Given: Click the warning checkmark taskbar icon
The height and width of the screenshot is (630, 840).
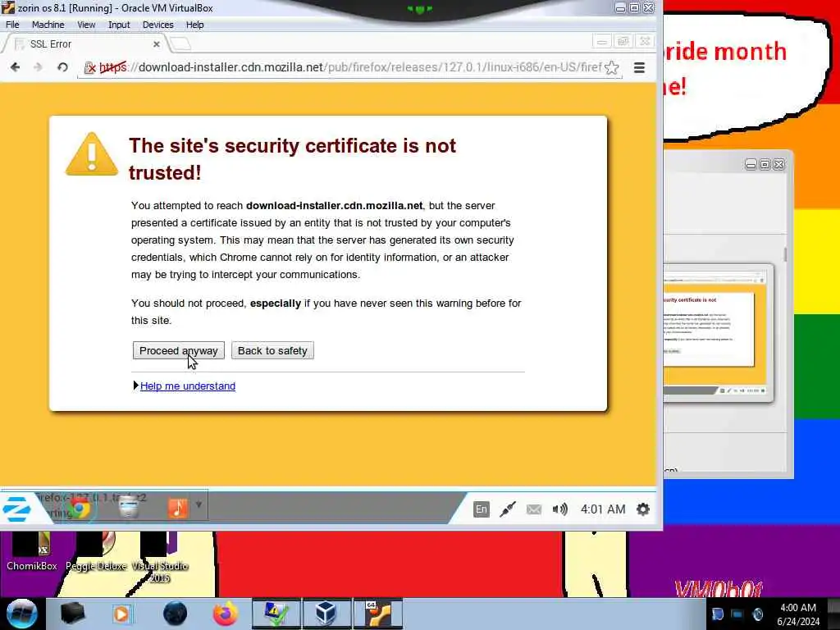Looking at the screenshot, I should point(276,614).
